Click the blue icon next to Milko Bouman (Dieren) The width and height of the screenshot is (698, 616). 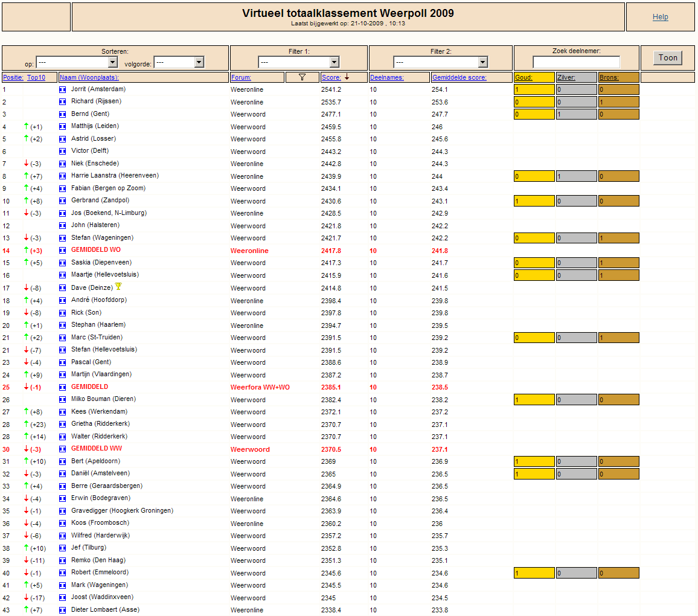pyautogui.click(x=62, y=400)
